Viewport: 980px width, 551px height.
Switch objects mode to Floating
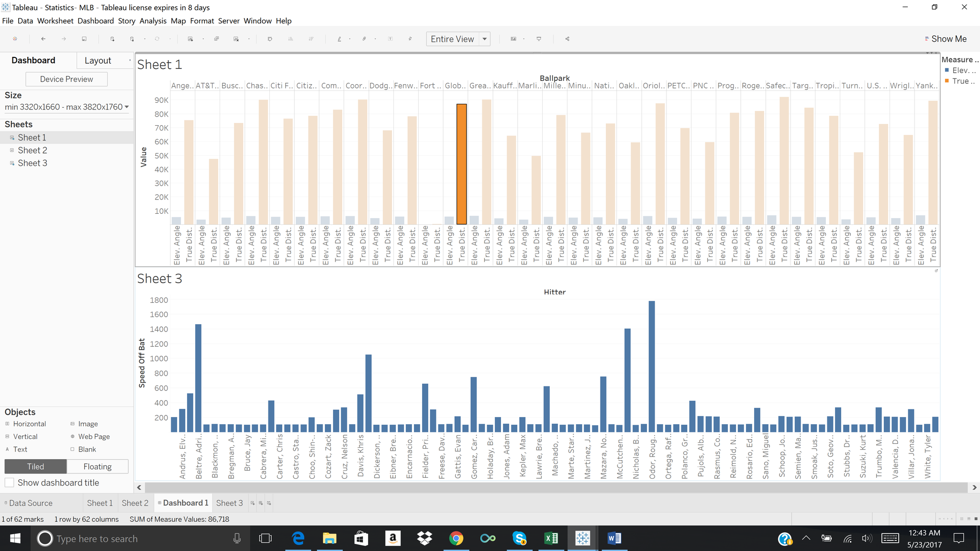[97, 466]
